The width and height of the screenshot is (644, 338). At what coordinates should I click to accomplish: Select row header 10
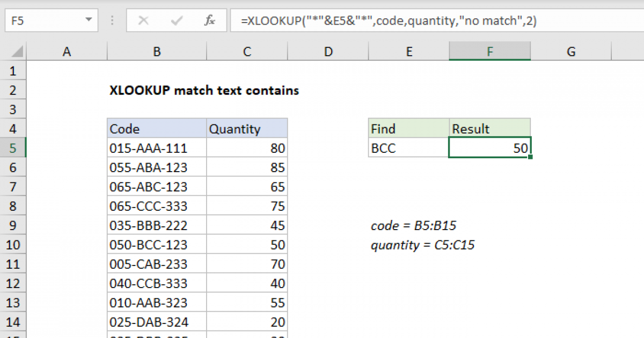13,245
